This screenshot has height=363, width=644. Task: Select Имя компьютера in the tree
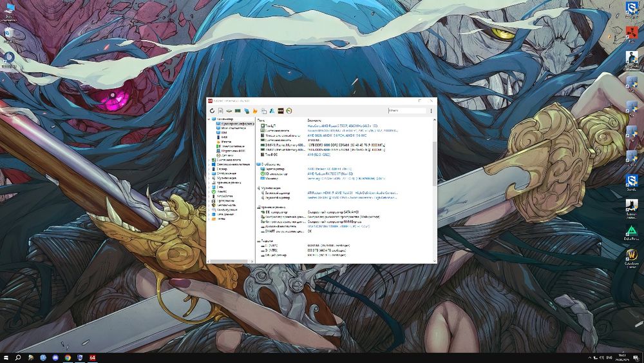pyautogui.click(x=233, y=128)
